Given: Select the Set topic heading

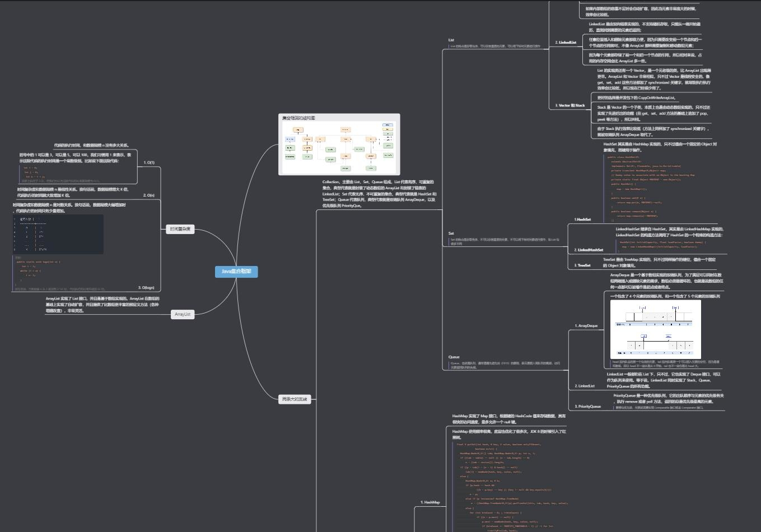Looking at the screenshot, I should coord(451,233).
